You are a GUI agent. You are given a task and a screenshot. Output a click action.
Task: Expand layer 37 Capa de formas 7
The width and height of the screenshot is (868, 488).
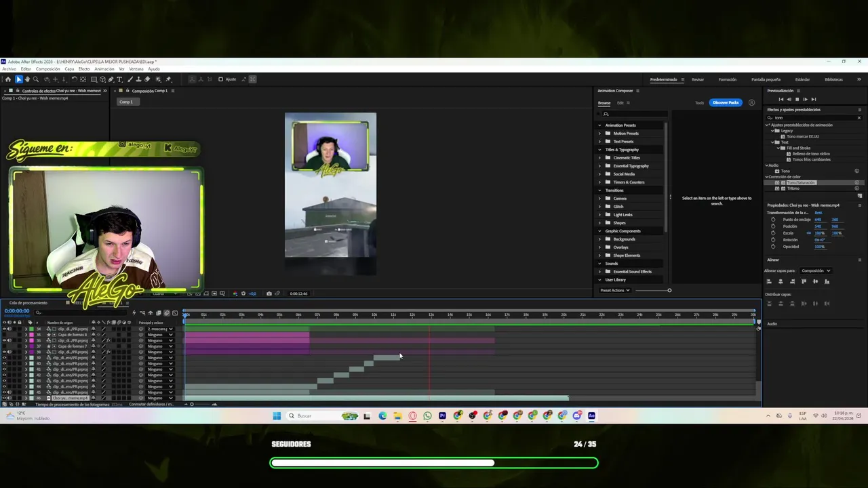(26, 346)
